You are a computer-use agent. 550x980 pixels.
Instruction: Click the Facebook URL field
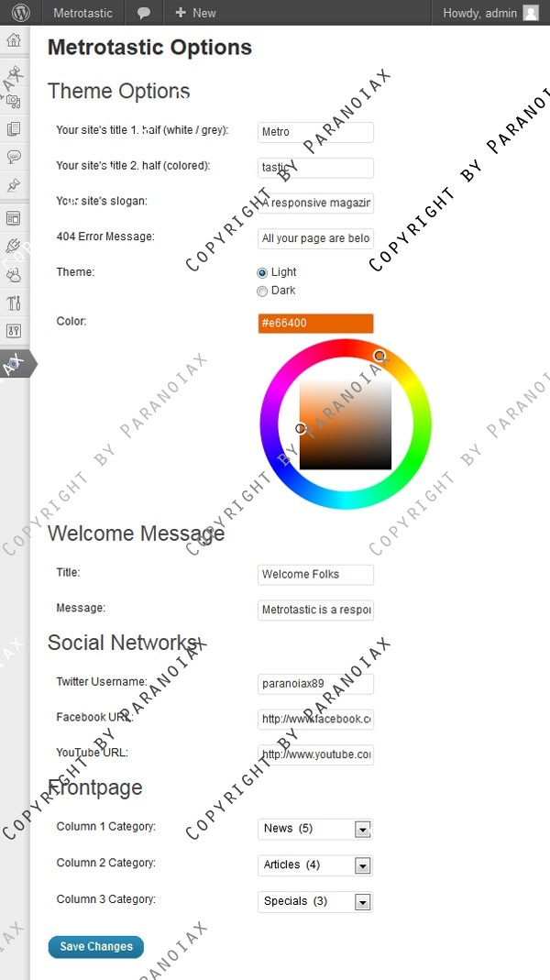pos(315,720)
